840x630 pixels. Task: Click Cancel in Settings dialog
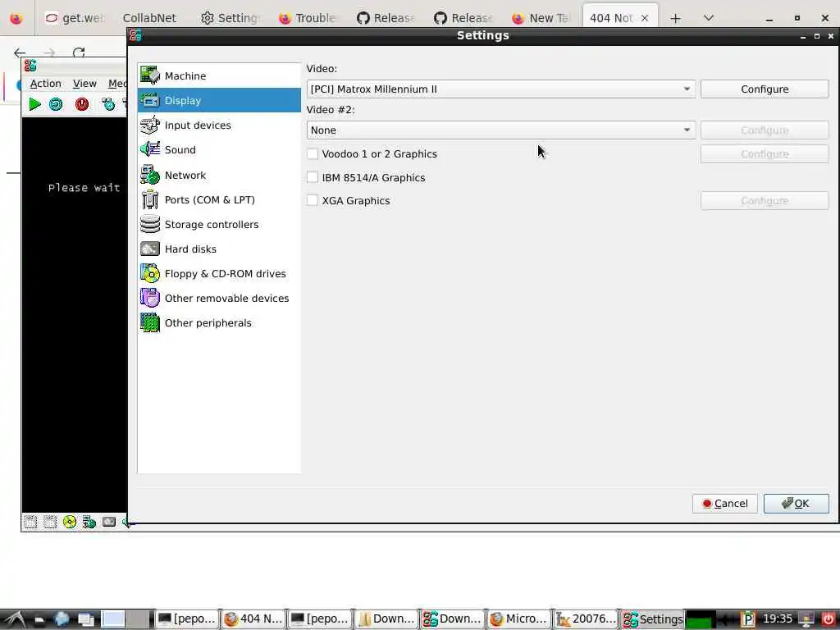(x=725, y=504)
